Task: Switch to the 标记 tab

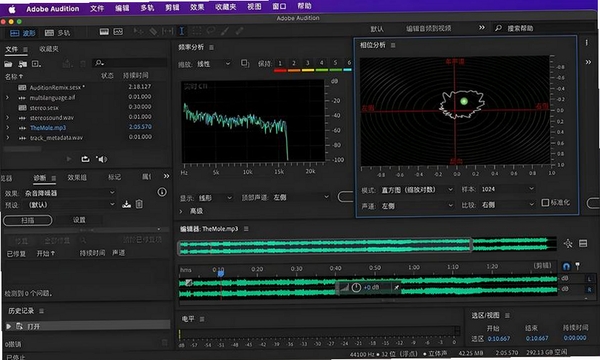Action: tap(114, 177)
